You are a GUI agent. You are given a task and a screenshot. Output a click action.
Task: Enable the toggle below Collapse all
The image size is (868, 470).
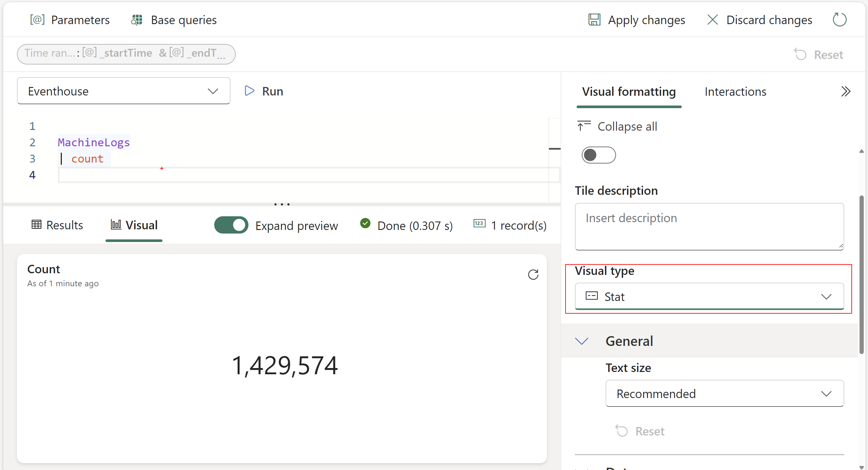(598, 155)
